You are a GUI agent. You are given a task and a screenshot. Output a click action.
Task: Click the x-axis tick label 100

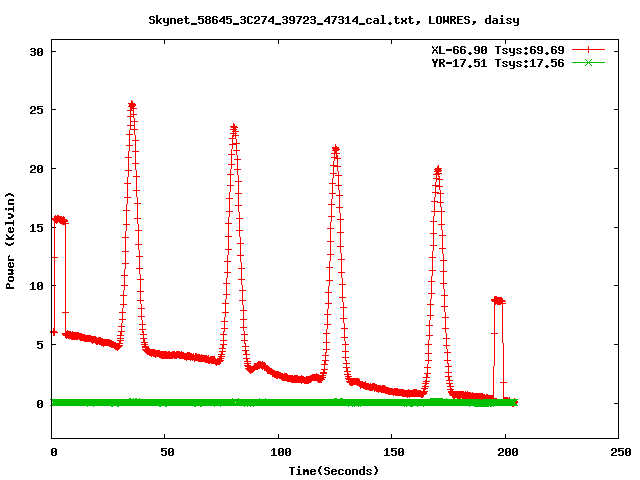click(281, 452)
